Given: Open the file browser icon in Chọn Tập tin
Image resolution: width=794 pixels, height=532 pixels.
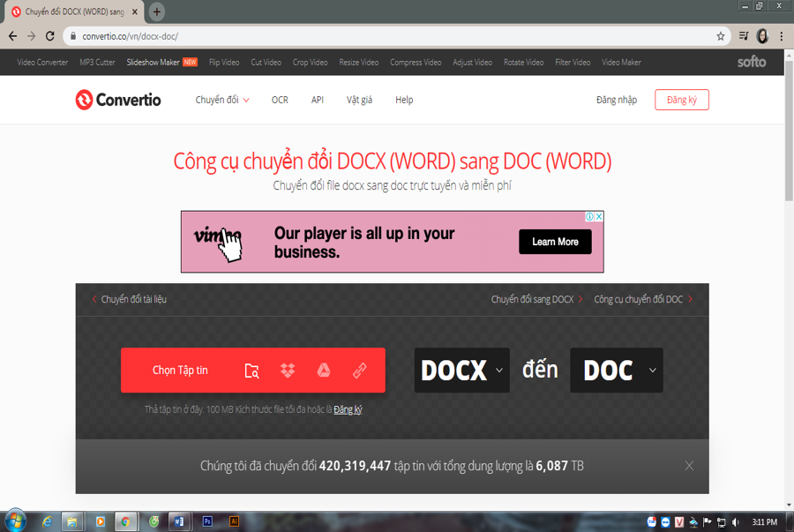Looking at the screenshot, I should click(x=251, y=371).
